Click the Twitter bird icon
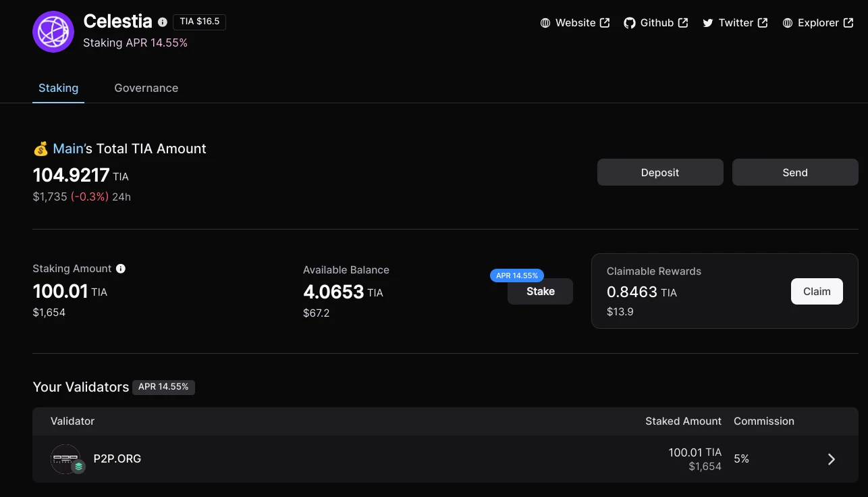 pyautogui.click(x=708, y=23)
